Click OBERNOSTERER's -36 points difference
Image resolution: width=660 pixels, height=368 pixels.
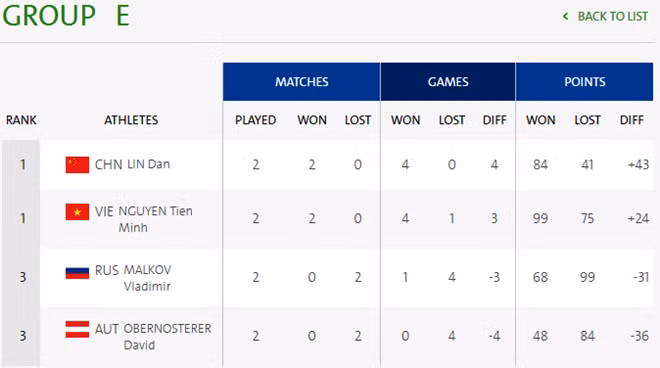pyautogui.click(x=639, y=336)
